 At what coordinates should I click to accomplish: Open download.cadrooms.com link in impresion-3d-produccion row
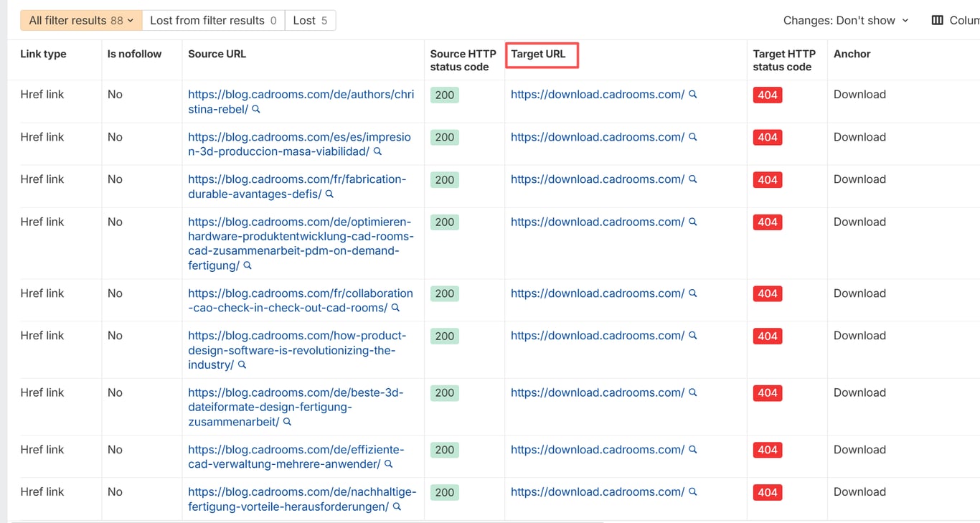[598, 137]
